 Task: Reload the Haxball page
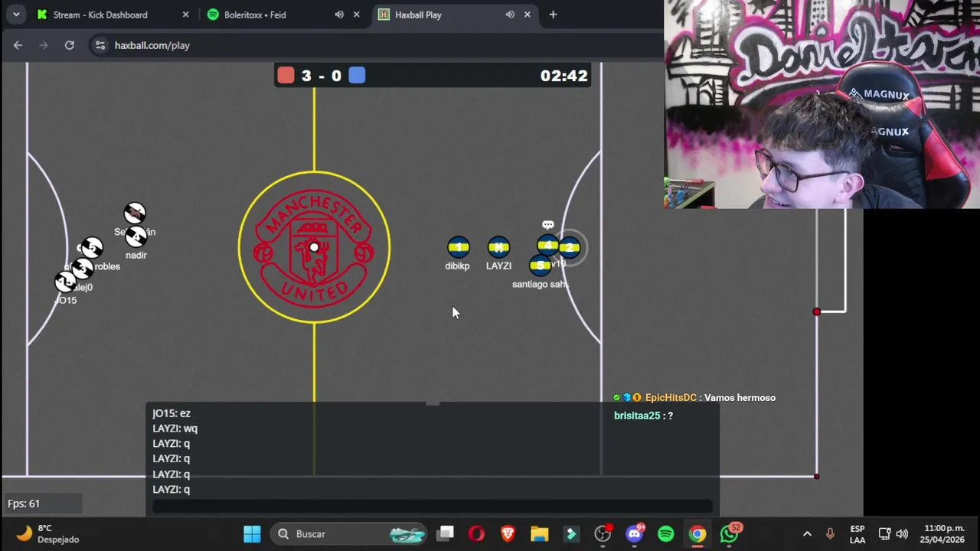coord(70,45)
